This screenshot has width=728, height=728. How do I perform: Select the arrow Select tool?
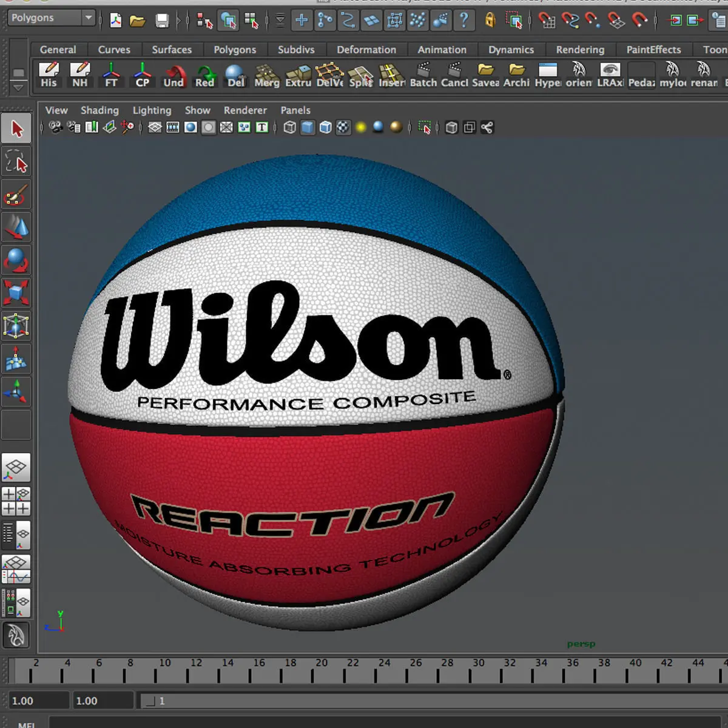[x=16, y=129]
